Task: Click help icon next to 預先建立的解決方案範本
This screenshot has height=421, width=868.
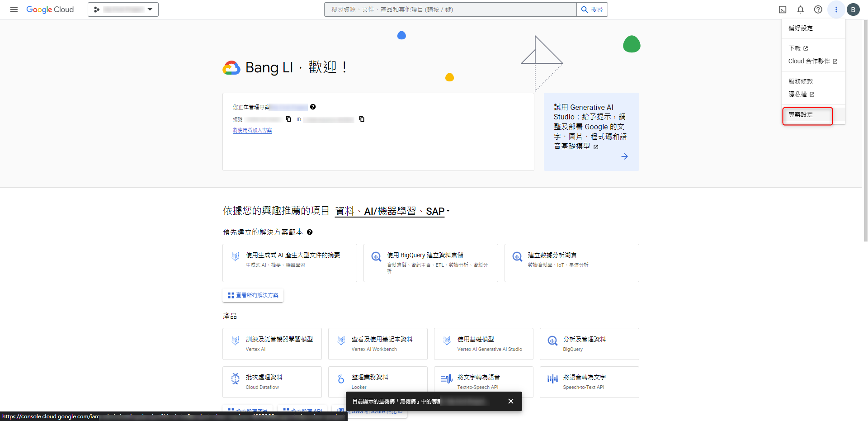Action: (x=310, y=232)
